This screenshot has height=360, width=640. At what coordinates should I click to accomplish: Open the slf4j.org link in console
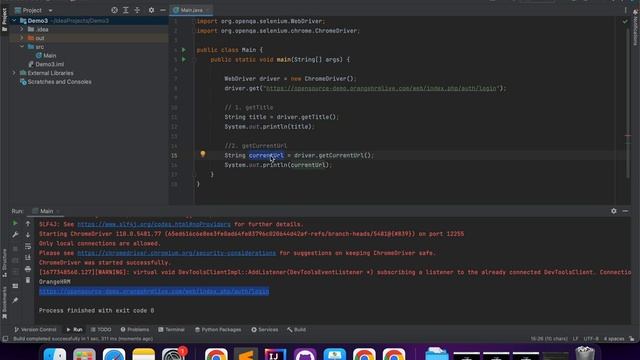point(154,224)
